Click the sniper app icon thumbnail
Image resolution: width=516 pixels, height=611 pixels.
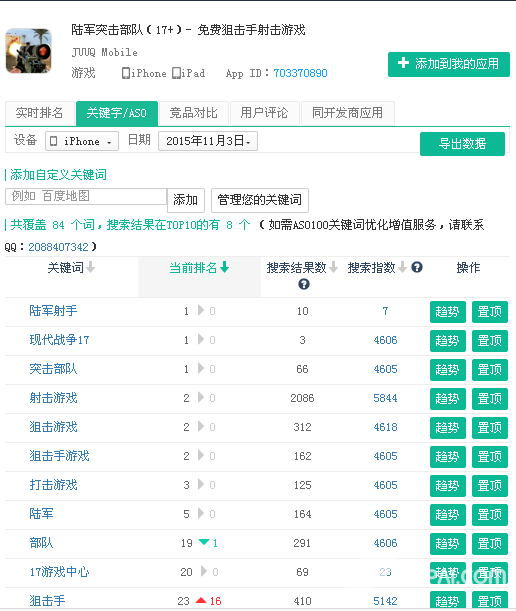point(28,51)
